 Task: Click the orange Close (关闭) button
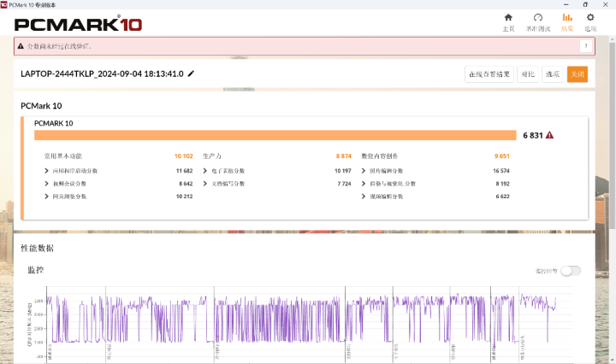(577, 74)
